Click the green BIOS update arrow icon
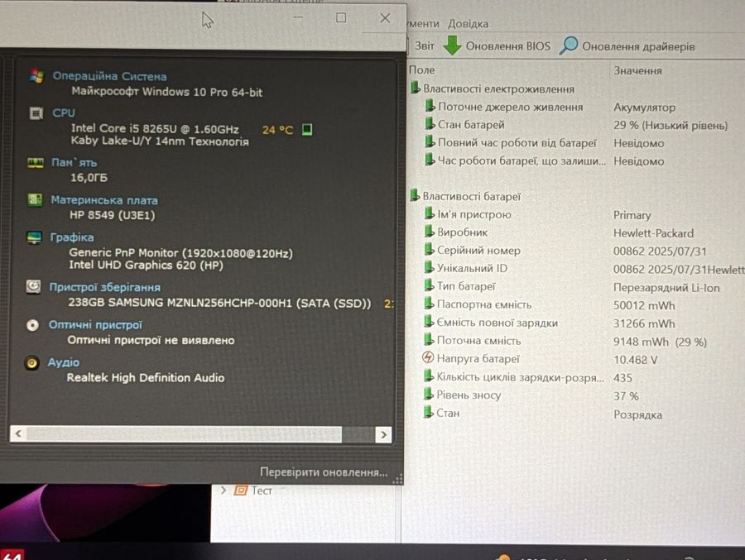This screenshot has width=745, height=560. pyautogui.click(x=452, y=45)
